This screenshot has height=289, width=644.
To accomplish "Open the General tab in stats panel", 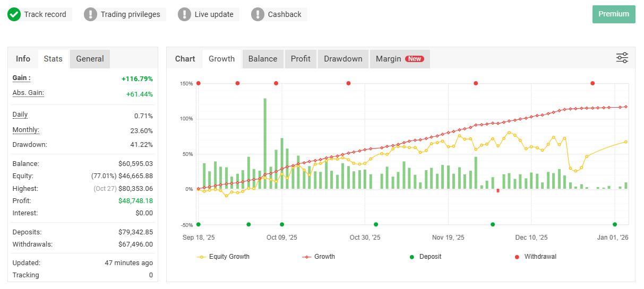I will (x=90, y=59).
